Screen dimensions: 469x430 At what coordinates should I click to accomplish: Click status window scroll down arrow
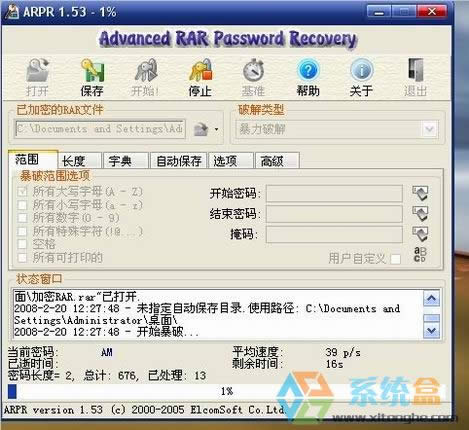[432, 331]
